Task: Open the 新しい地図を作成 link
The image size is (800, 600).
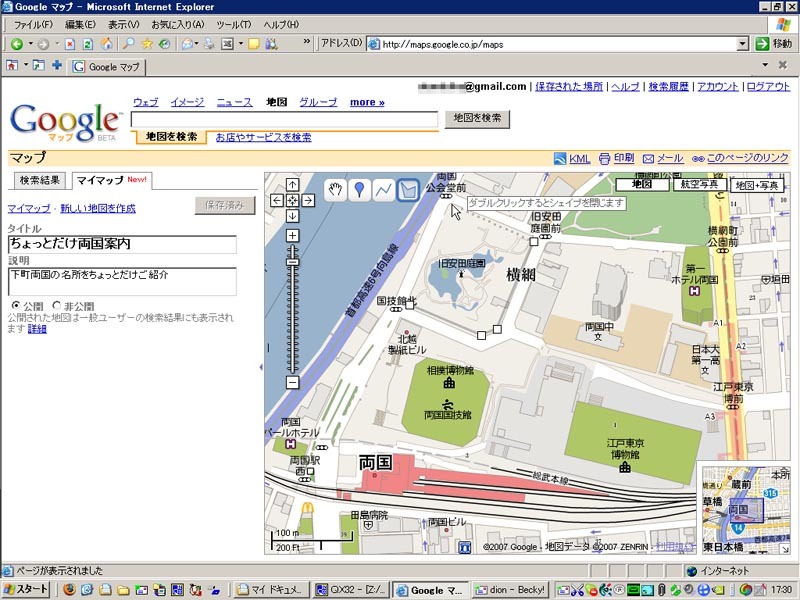Action: 98,208
